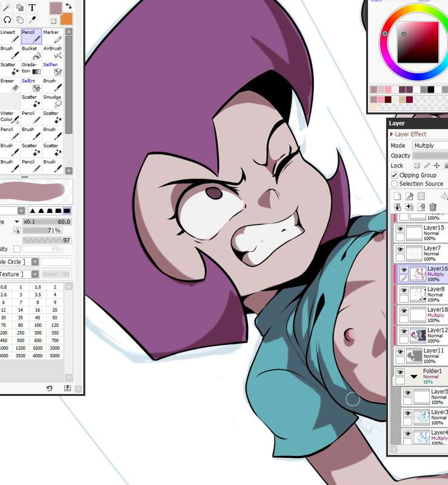Hide Layer18 using its eye icon
The image size is (448, 485).
coord(404,310)
